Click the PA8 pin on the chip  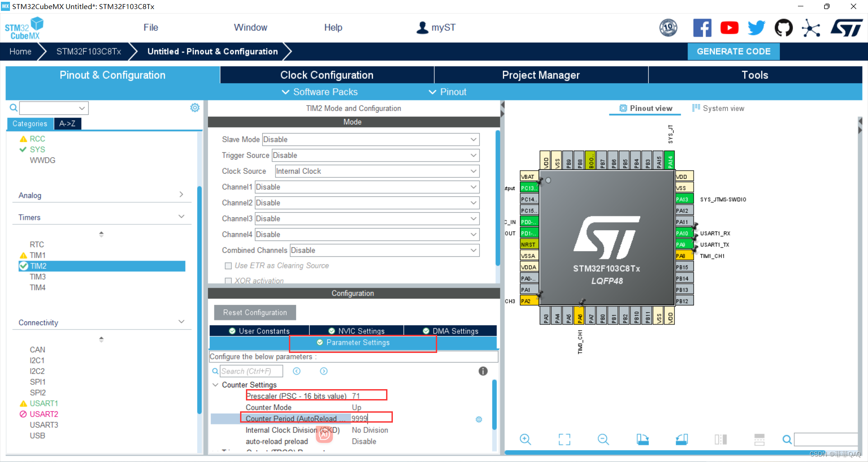coord(684,256)
